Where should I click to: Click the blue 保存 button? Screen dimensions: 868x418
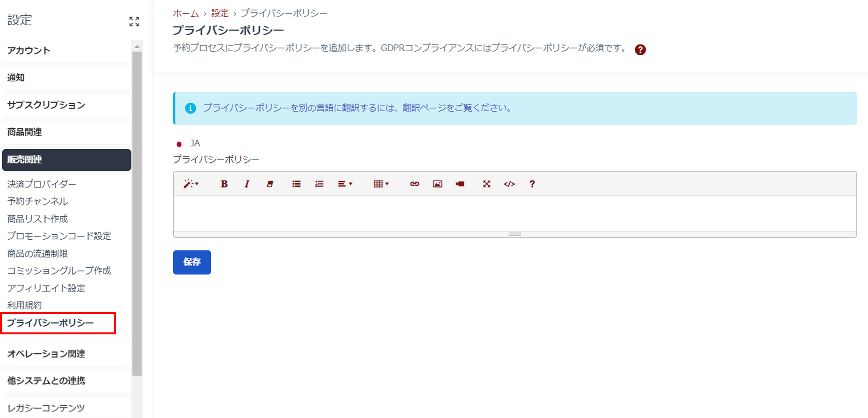(192, 262)
